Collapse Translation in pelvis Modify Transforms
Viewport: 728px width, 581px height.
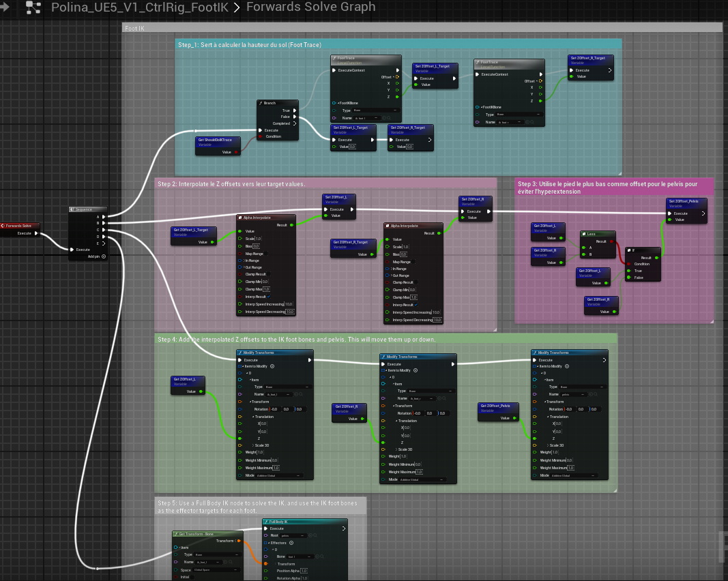pos(548,417)
